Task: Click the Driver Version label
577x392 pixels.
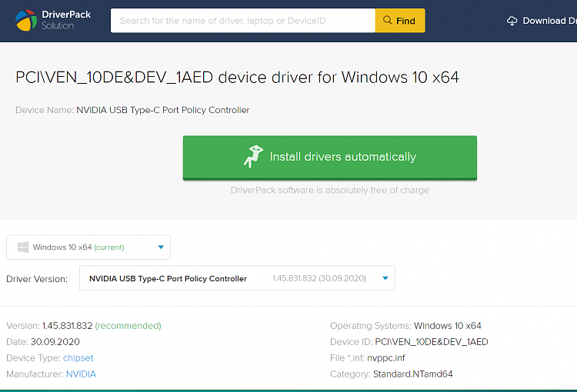Action: [x=37, y=279]
